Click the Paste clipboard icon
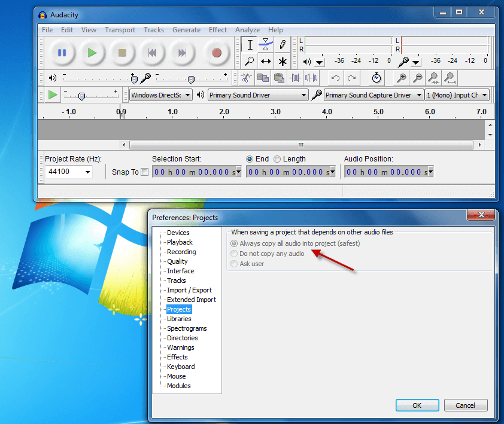Image resolution: width=504 pixels, height=424 pixels. pyautogui.click(x=279, y=78)
